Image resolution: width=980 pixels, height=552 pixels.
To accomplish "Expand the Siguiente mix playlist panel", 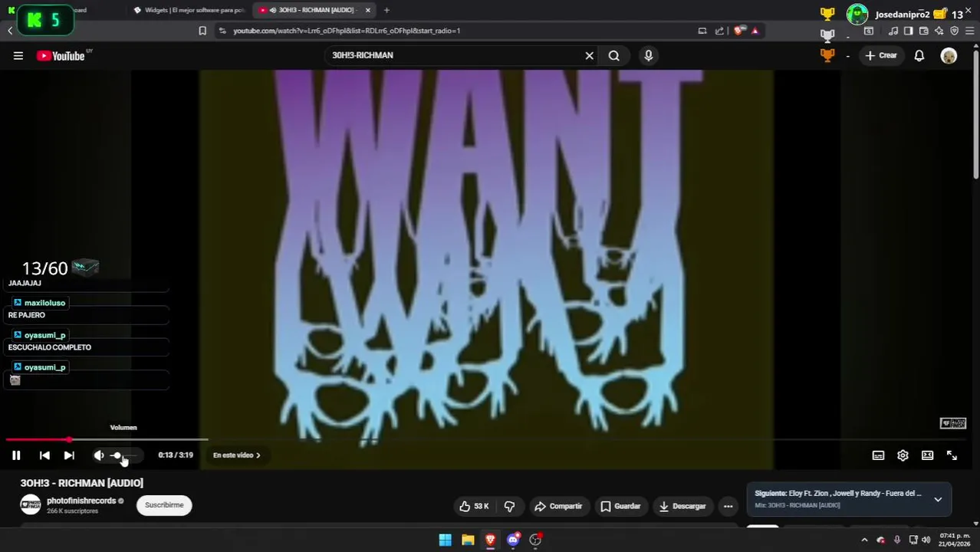I will pyautogui.click(x=938, y=499).
